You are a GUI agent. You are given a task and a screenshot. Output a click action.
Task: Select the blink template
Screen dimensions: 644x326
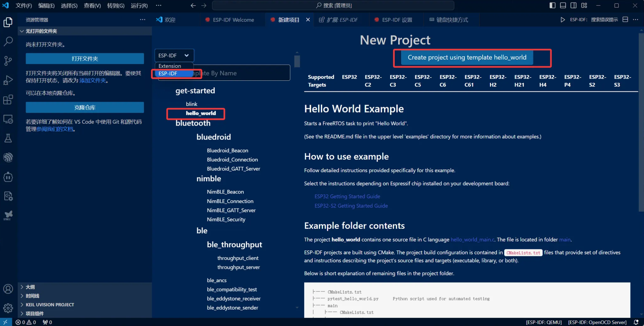click(x=192, y=104)
